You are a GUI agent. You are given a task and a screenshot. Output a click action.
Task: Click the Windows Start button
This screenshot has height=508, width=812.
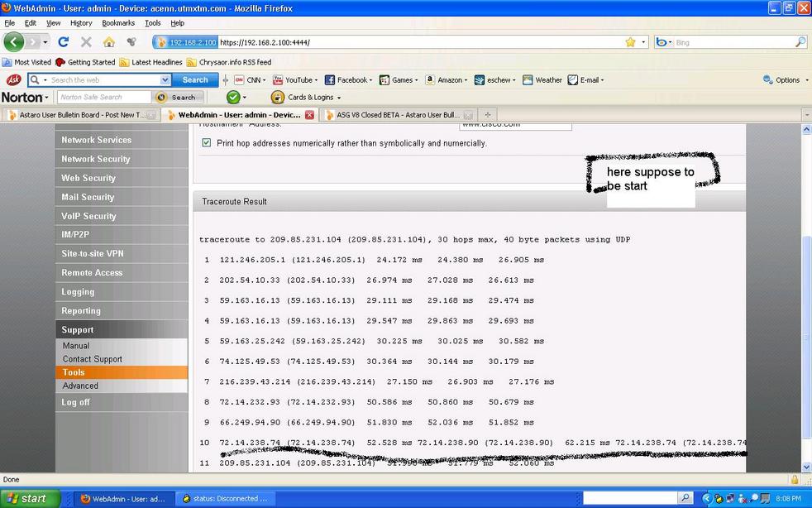pyautogui.click(x=30, y=498)
